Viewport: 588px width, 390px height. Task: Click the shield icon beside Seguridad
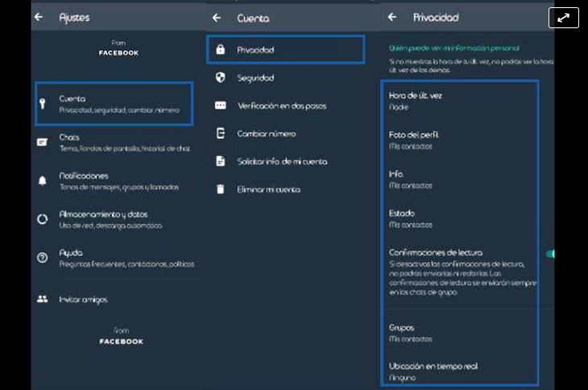tap(220, 77)
